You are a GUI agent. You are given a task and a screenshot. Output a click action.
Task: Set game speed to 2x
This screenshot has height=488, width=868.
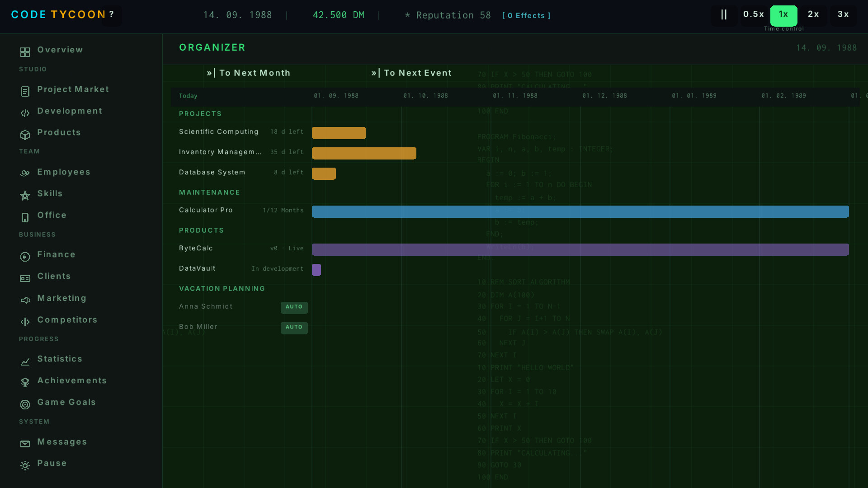813,15
